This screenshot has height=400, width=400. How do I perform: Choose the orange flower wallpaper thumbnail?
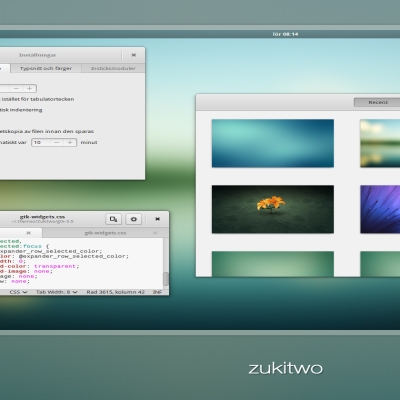tap(273, 209)
